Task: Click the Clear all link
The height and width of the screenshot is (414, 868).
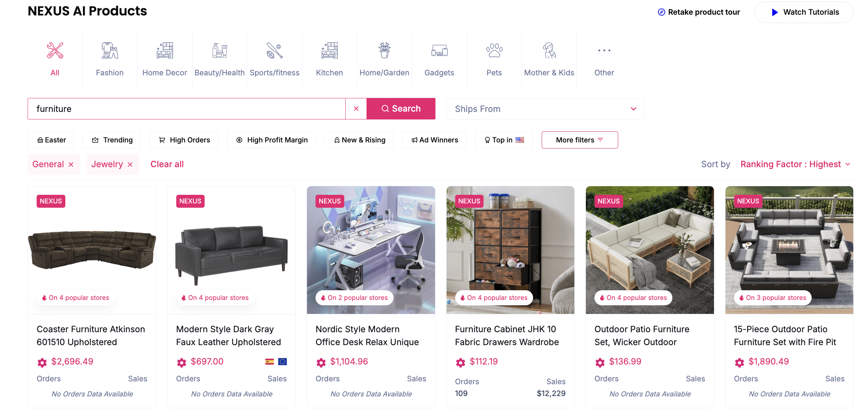Action: [x=167, y=164]
